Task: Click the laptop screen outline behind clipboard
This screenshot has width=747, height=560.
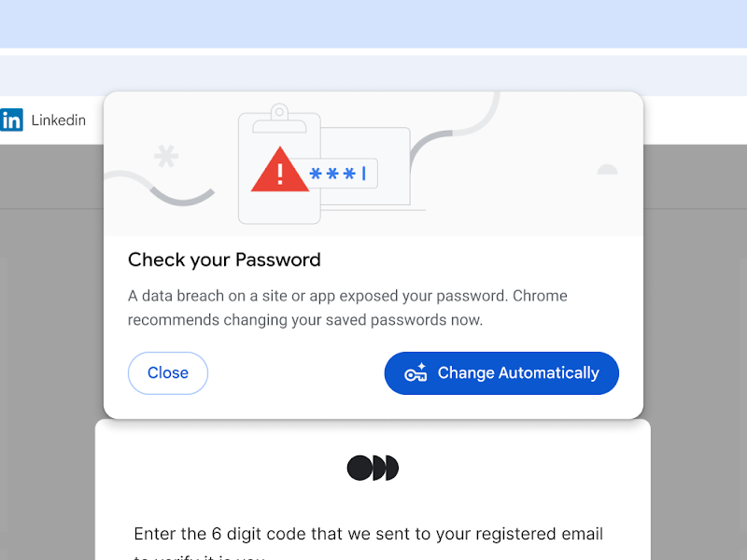Action: 397,140
